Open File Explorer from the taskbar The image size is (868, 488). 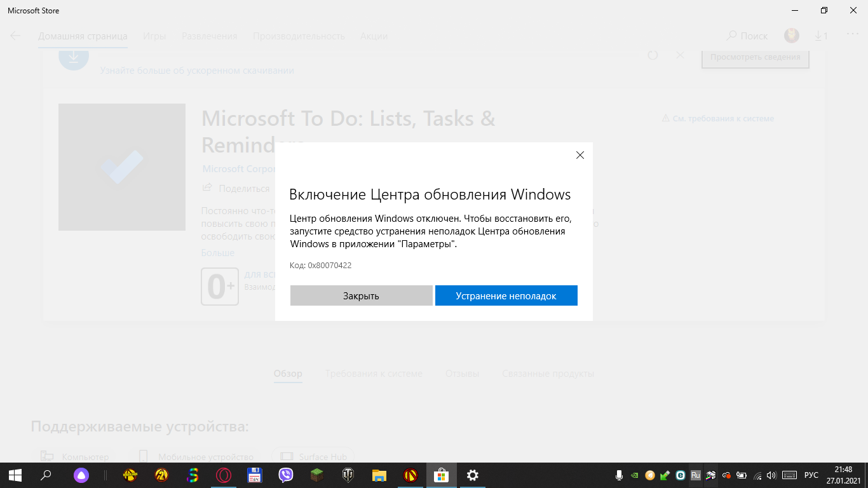[379, 475]
